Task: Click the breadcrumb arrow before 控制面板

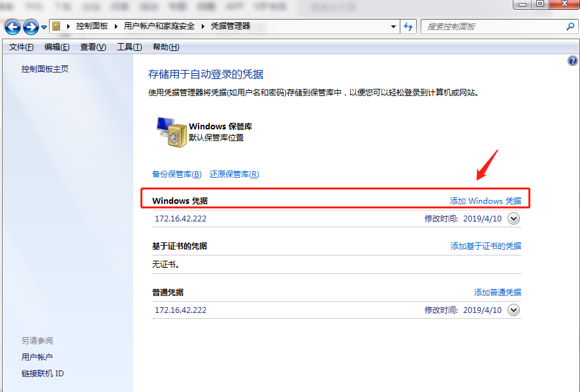Action: [x=69, y=26]
